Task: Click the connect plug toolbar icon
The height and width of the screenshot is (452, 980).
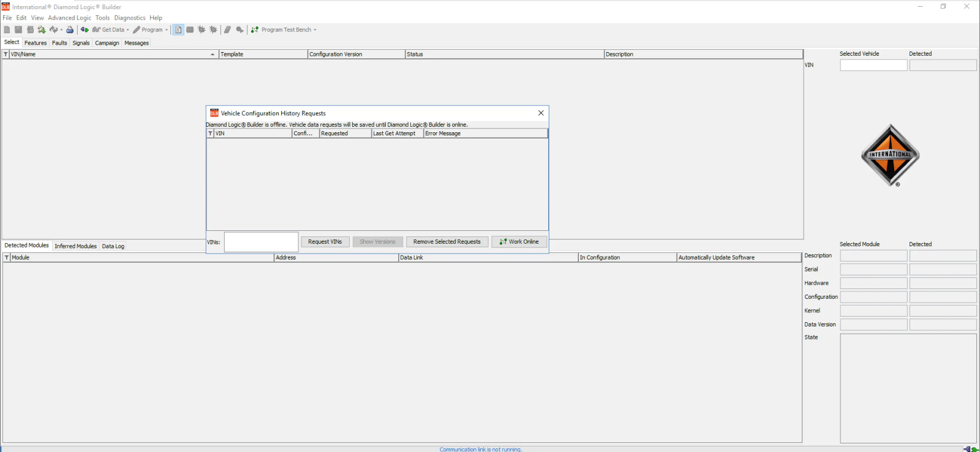Action: pos(85,29)
